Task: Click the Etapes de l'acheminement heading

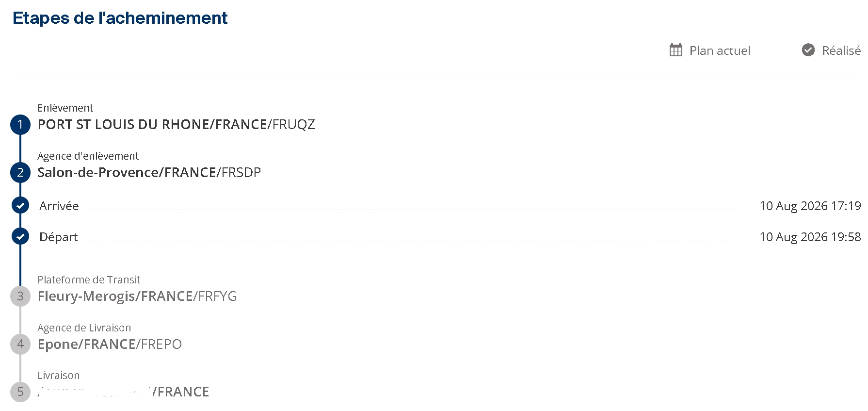Action: (x=120, y=18)
